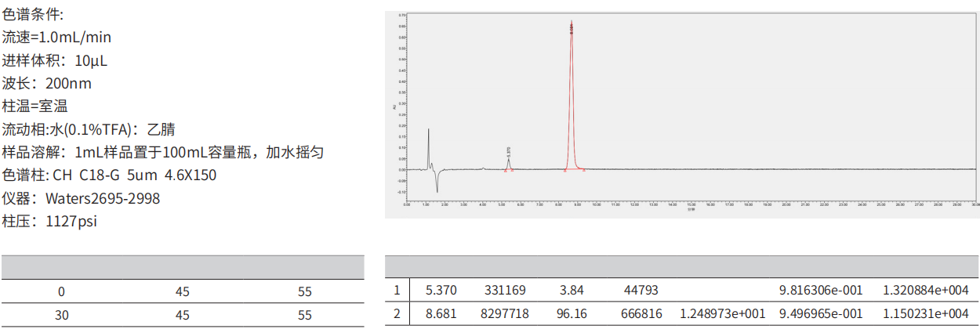This screenshot has height=329, width=980.
Task: Select the 96.16 percent area cell
Action: point(571,313)
